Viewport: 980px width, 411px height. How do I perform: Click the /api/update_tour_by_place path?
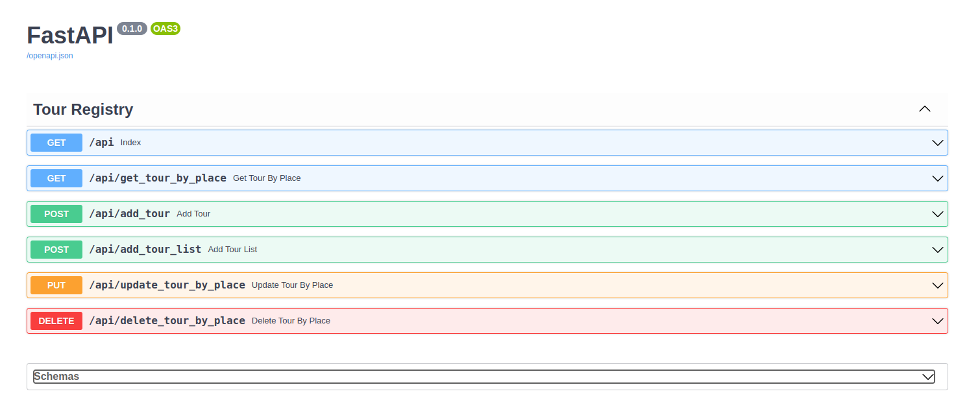pyautogui.click(x=167, y=285)
